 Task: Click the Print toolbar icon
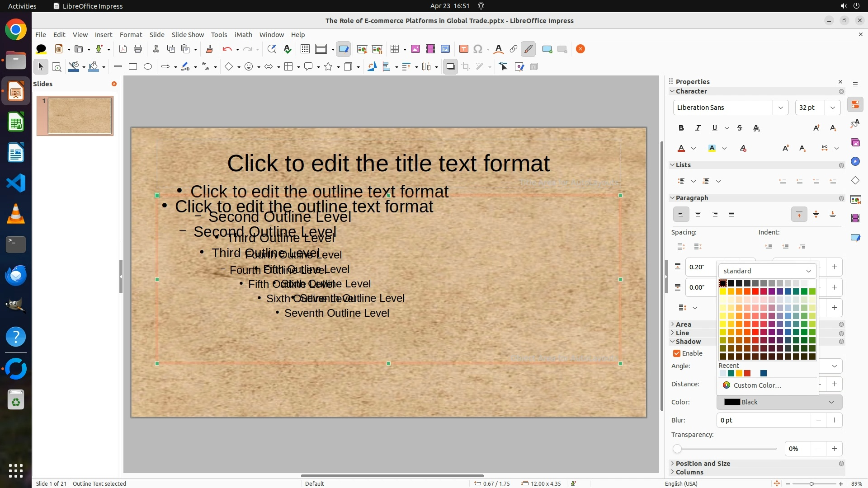(138, 49)
